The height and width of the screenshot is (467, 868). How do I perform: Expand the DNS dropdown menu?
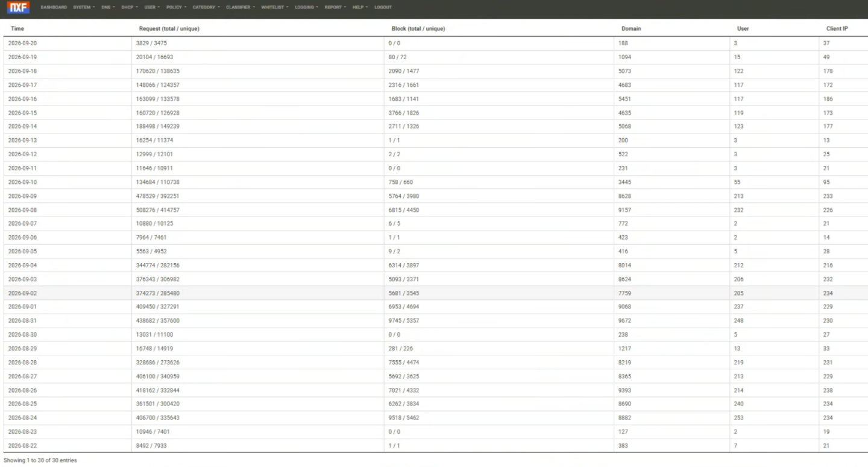(x=108, y=7)
